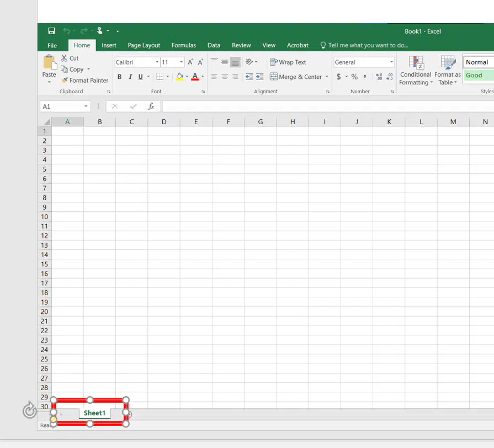
Task: Click Increase Decimal icon
Action: click(x=379, y=77)
